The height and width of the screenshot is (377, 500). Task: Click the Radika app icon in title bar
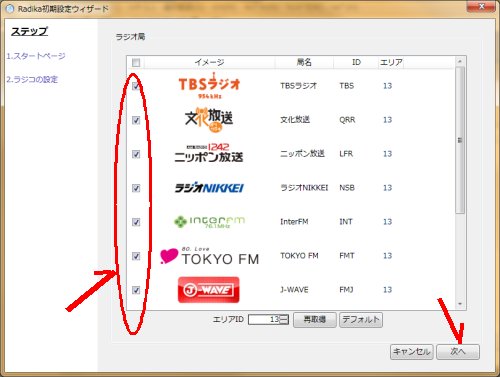[10, 9]
